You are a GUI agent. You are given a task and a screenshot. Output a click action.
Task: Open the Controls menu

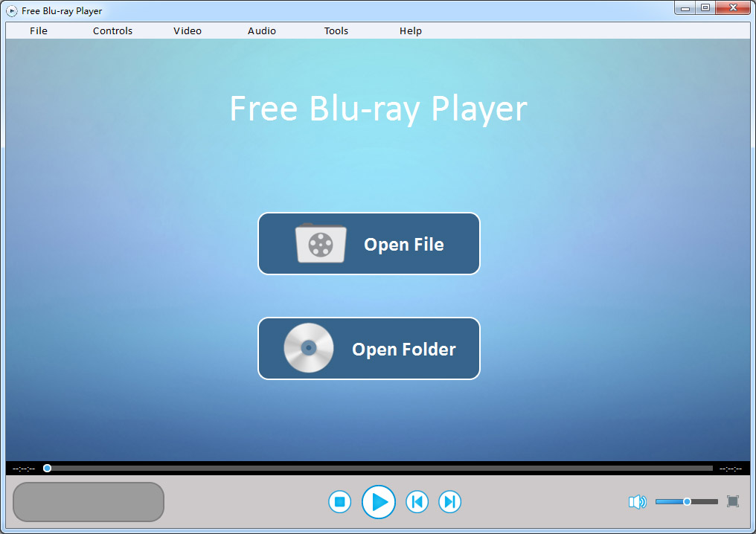112,30
